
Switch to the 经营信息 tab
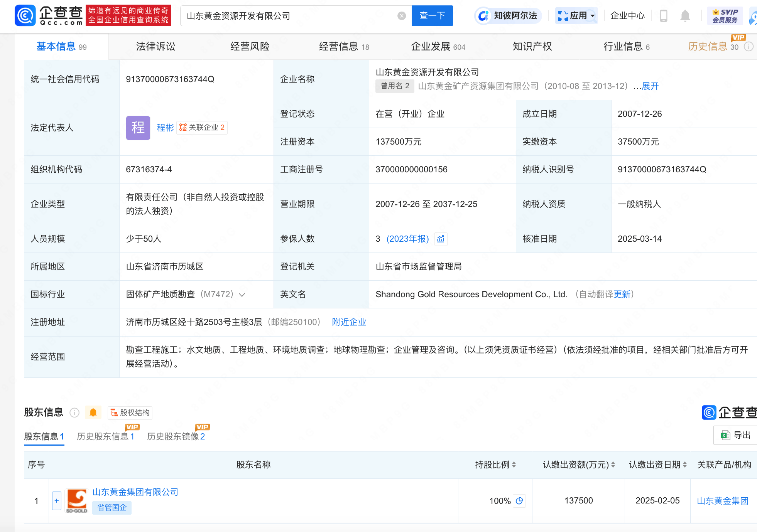[x=344, y=47]
